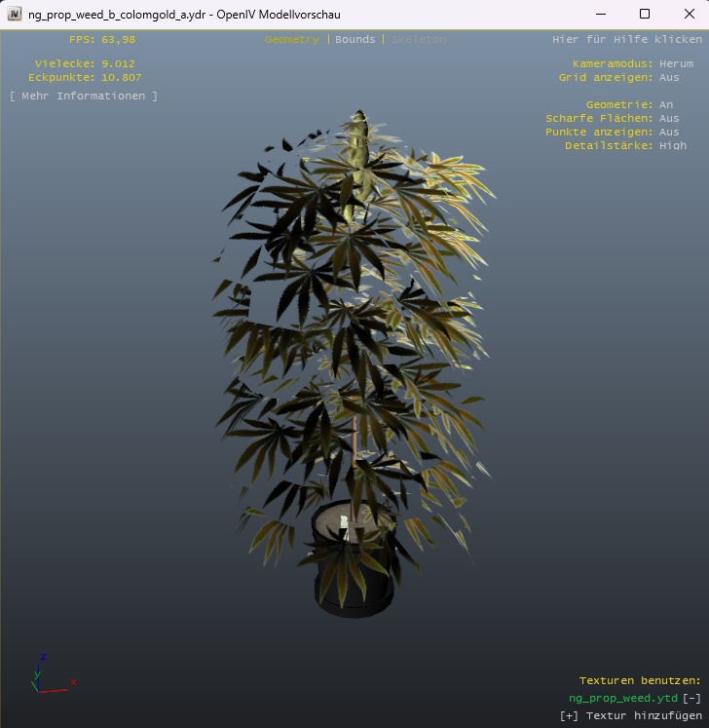Toggle 'Punkte anzeigen' setting Aus
The width and height of the screenshot is (709, 728).
point(669,132)
